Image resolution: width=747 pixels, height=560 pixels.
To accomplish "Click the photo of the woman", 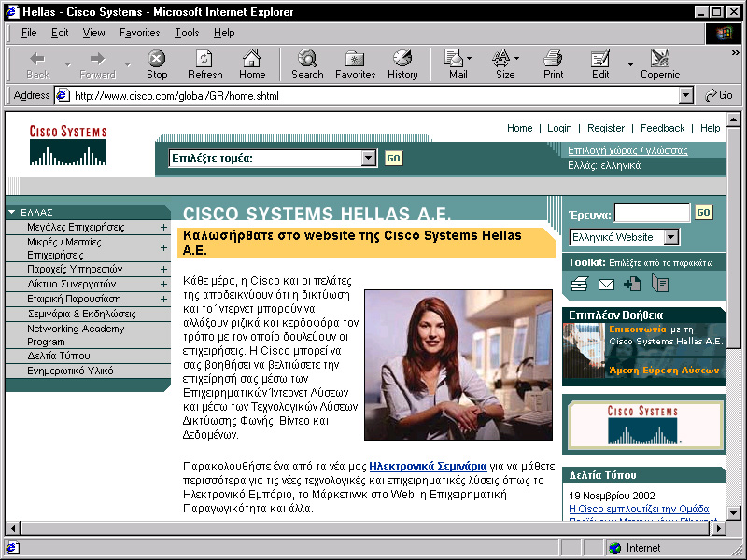I will (458, 365).
